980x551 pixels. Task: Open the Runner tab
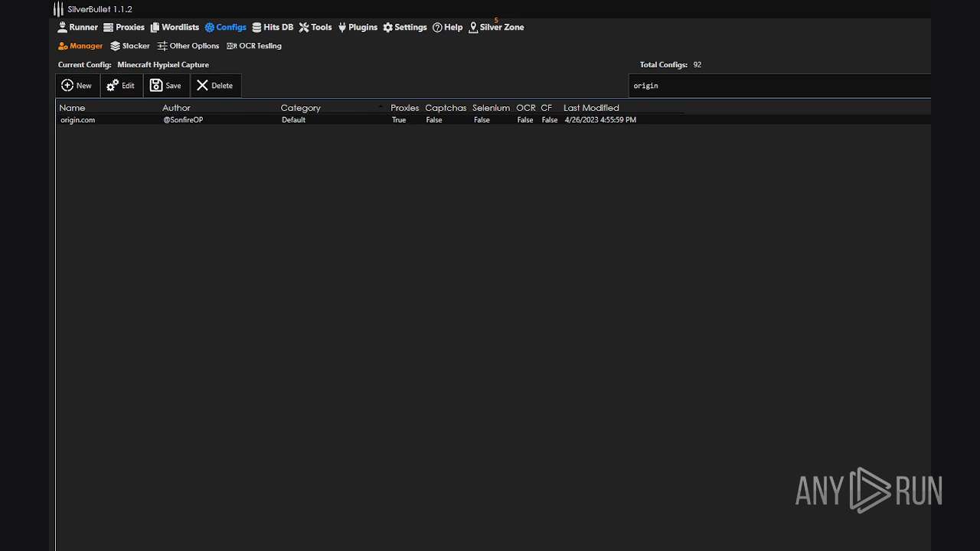78,28
